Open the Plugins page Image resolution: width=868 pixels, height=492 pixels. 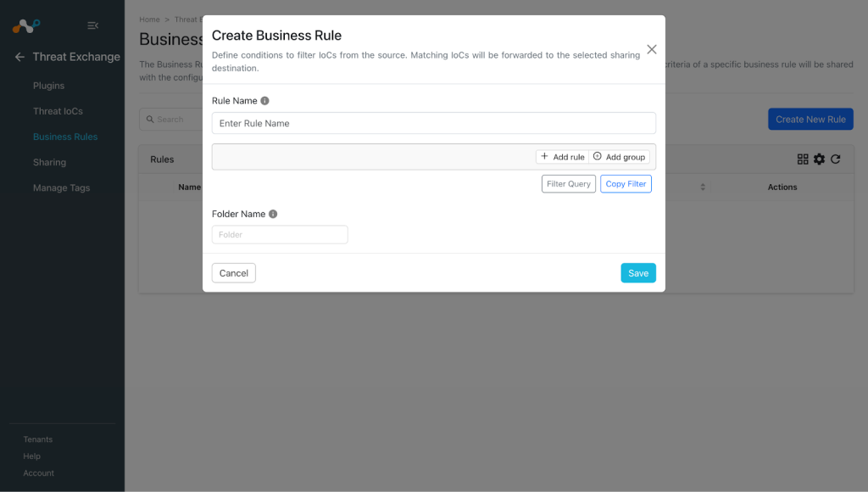[48, 86]
